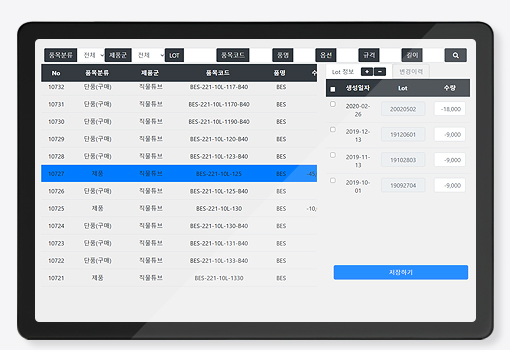
Task: Tick the checkbox for lot 20020502
Action: coord(333,104)
